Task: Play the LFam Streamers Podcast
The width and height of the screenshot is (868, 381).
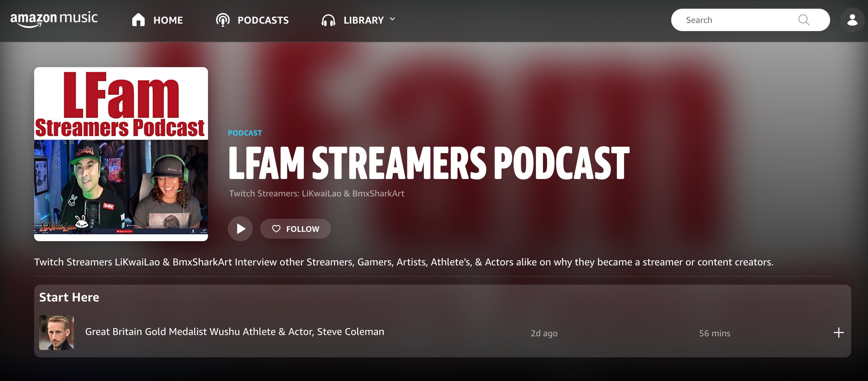Action: pyautogui.click(x=240, y=229)
